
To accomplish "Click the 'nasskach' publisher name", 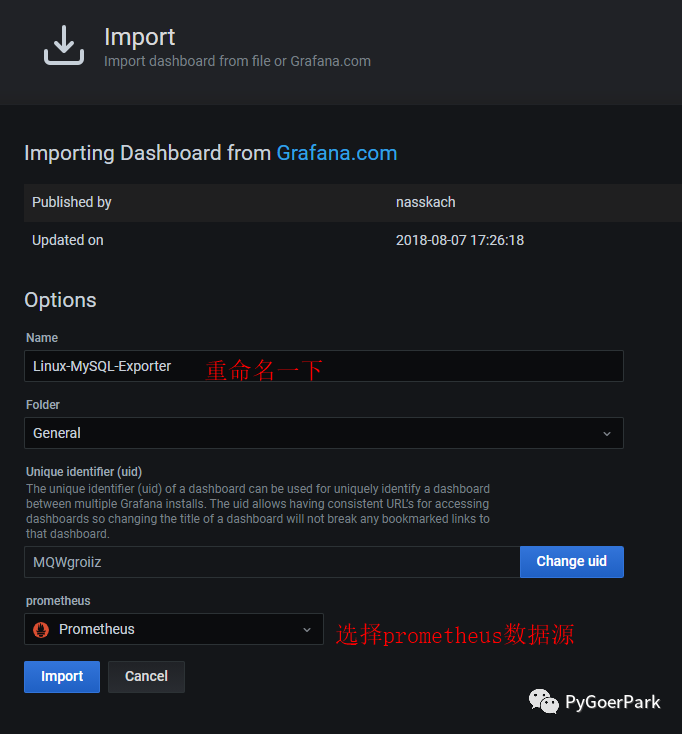I will (425, 202).
